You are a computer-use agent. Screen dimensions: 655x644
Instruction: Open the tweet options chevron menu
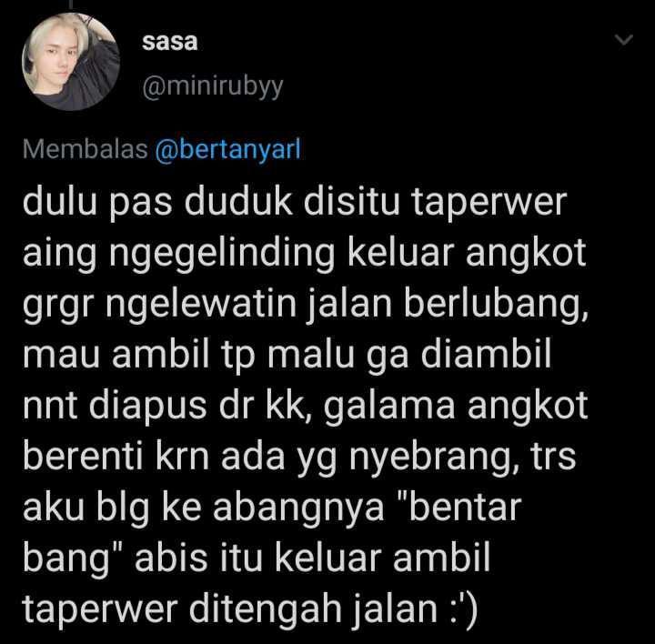click(624, 40)
